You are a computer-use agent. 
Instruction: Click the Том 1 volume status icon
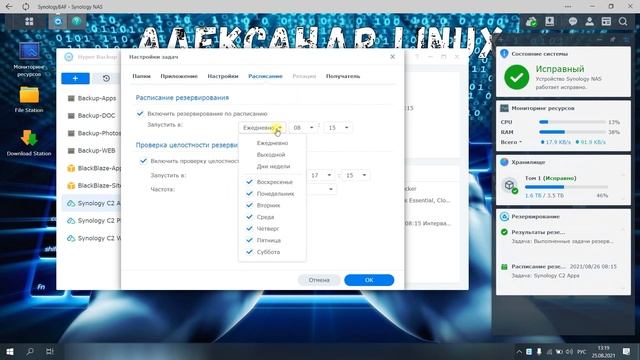[509, 185]
